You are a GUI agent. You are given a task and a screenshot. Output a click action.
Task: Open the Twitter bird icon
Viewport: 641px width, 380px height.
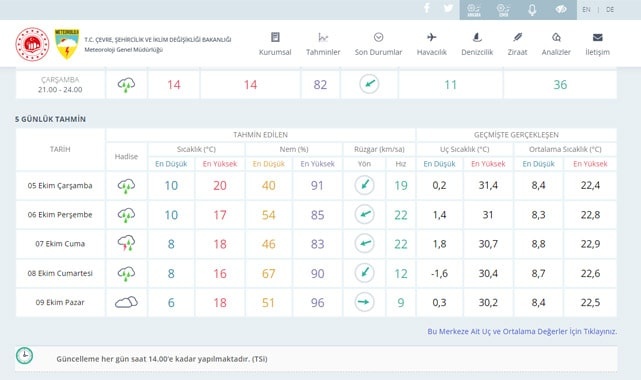[448, 8]
